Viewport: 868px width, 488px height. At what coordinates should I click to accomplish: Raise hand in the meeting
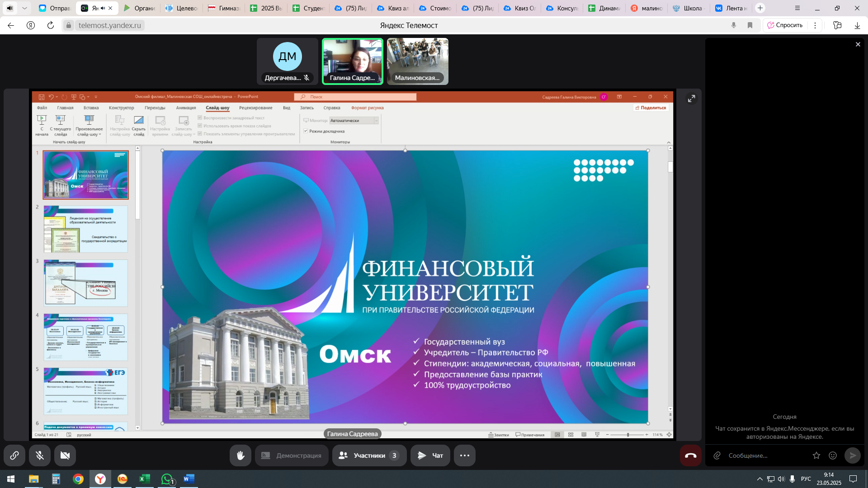(241, 455)
